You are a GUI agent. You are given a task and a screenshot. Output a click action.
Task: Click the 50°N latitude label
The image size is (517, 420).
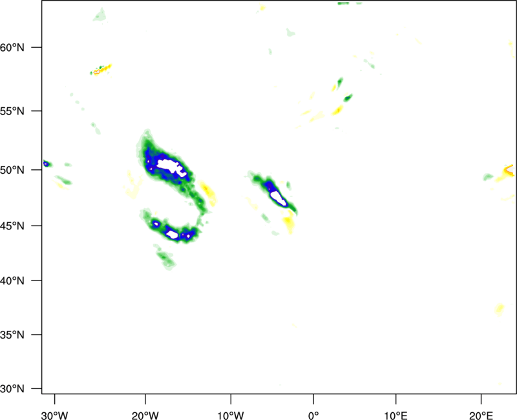point(12,170)
